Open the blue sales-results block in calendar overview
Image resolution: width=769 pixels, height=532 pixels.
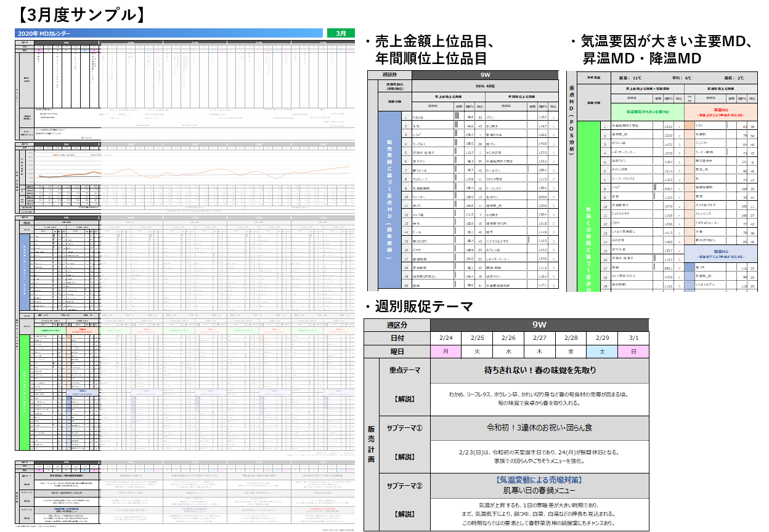25,271
